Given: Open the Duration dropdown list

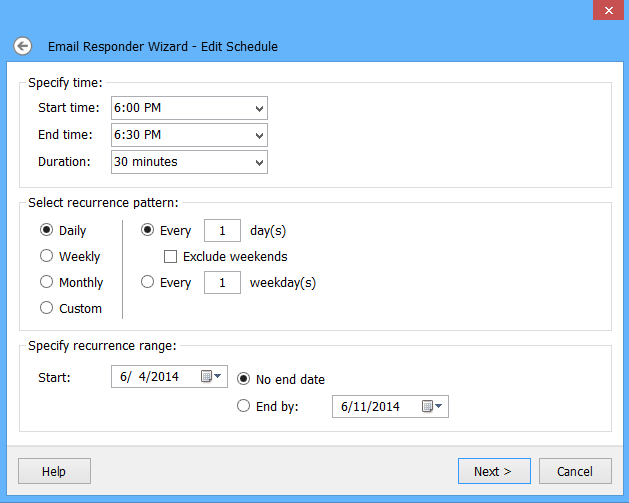Looking at the screenshot, I should point(260,161).
